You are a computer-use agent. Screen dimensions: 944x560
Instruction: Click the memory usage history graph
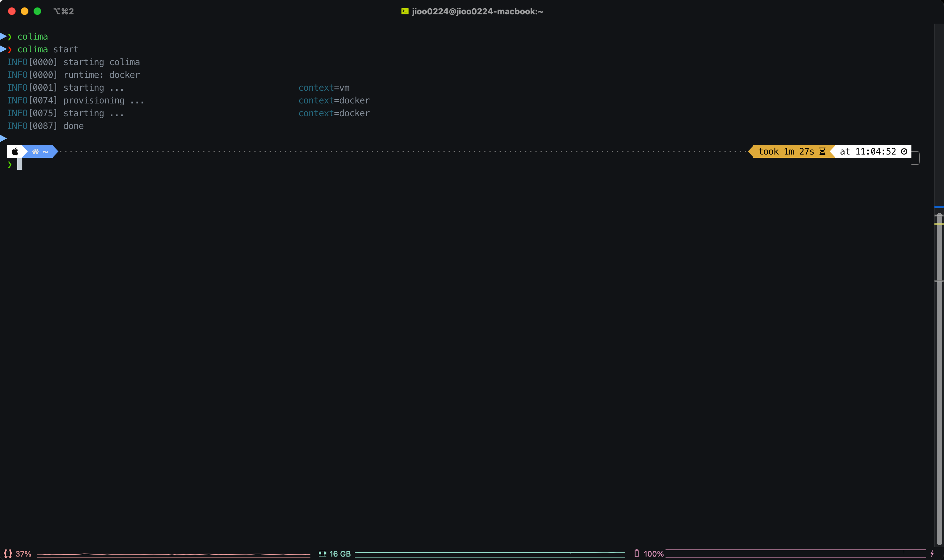click(489, 553)
